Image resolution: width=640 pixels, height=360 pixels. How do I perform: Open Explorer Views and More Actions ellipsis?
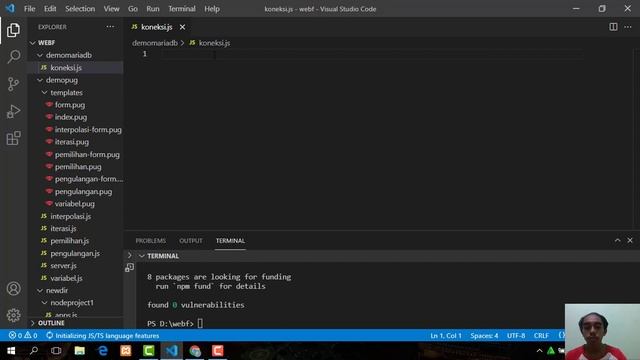pyautogui.click(x=110, y=27)
